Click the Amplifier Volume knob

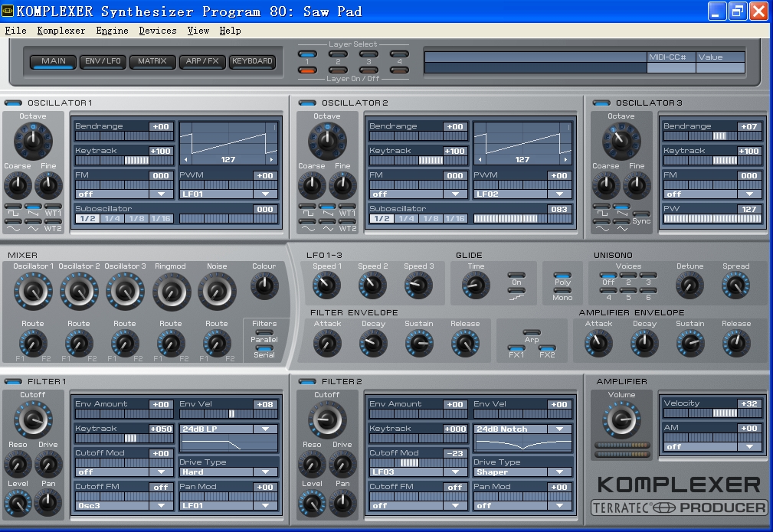click(x=621, y=420)
